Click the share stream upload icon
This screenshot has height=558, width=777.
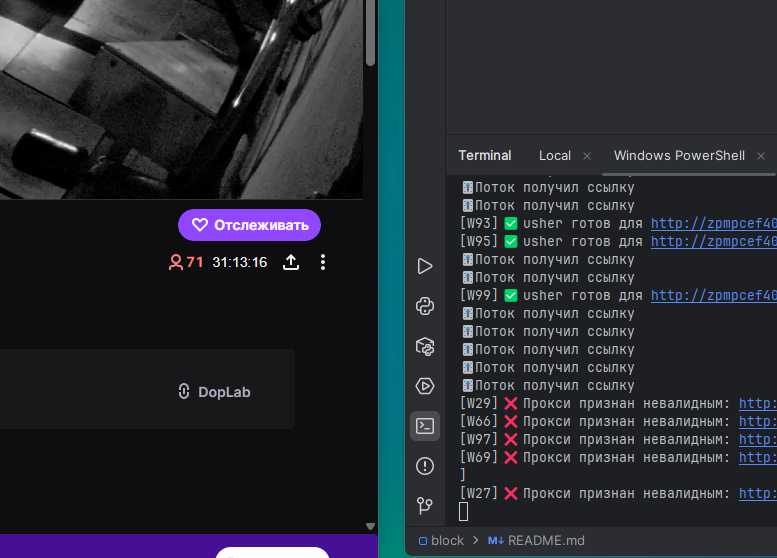click(291, 262)
